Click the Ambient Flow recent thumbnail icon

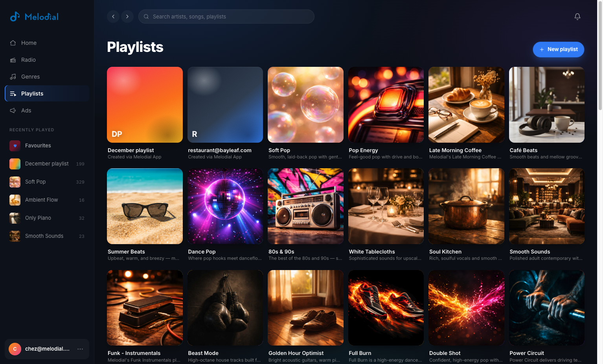pyautogui.click(x=15, y=200)
